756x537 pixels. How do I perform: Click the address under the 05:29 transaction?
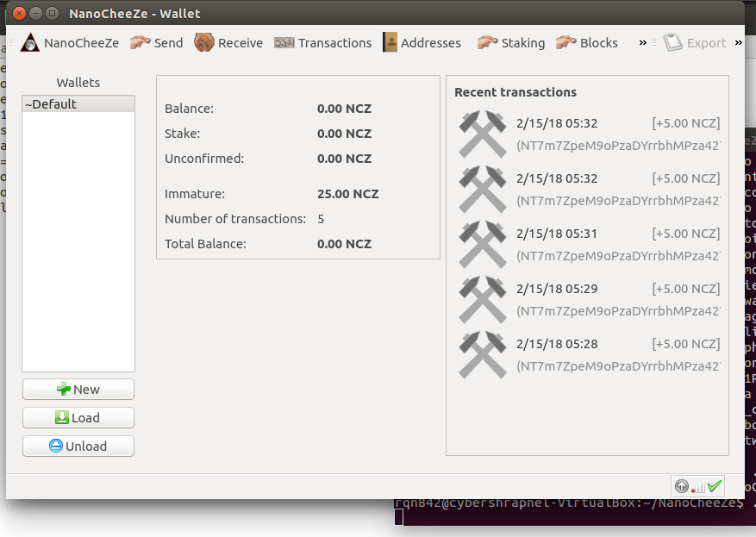click(x=618, y=311)
